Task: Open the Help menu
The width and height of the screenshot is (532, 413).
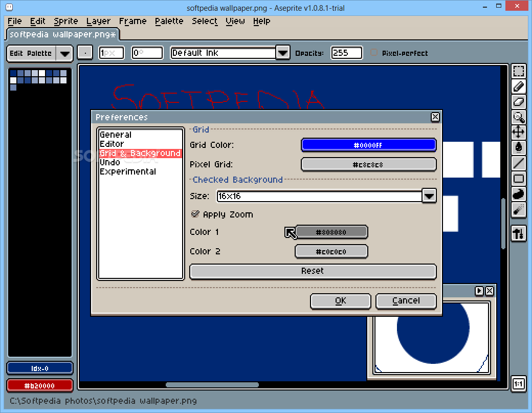Action: [x=261, y=21]
